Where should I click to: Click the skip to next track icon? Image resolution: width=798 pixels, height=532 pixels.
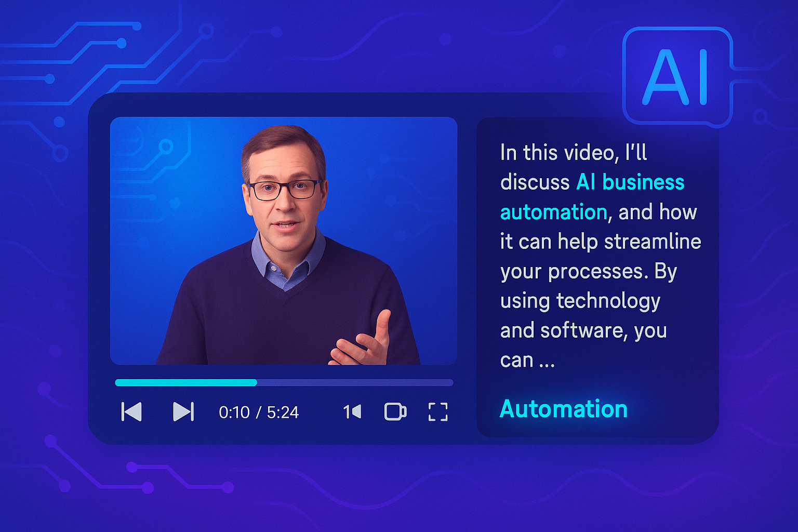click(x=183, y=412)
